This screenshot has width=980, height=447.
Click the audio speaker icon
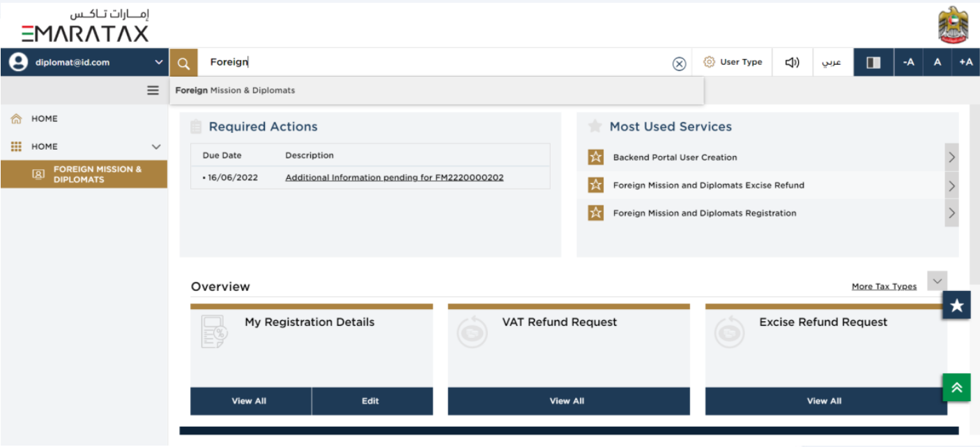[792, 63]
